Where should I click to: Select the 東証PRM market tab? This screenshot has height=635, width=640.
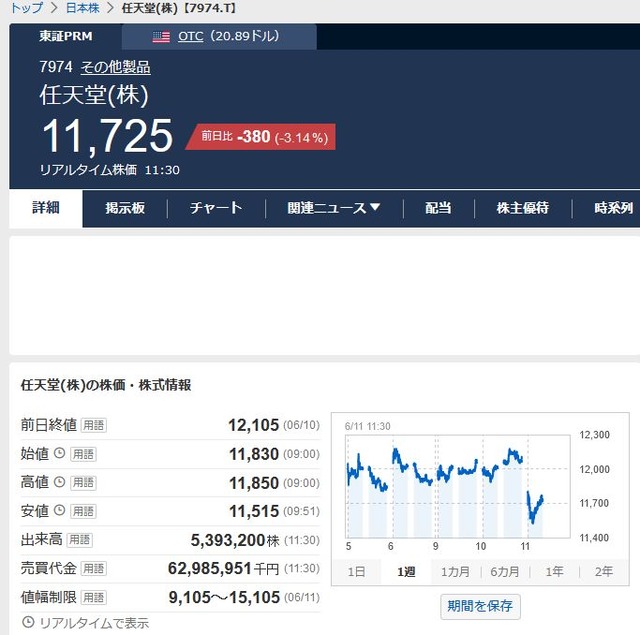(66, 36)
